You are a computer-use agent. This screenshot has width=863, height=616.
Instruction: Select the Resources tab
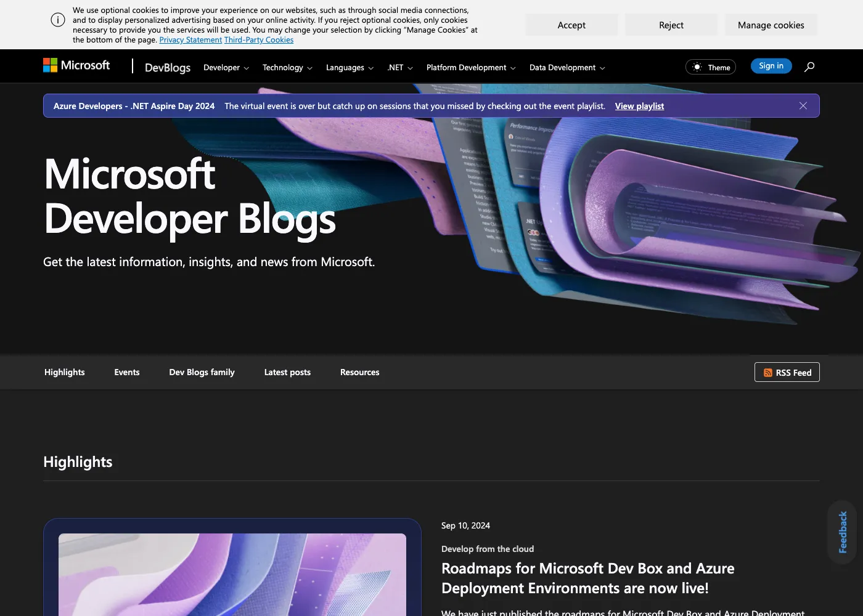pyautogui.click(x=360, y=372)
